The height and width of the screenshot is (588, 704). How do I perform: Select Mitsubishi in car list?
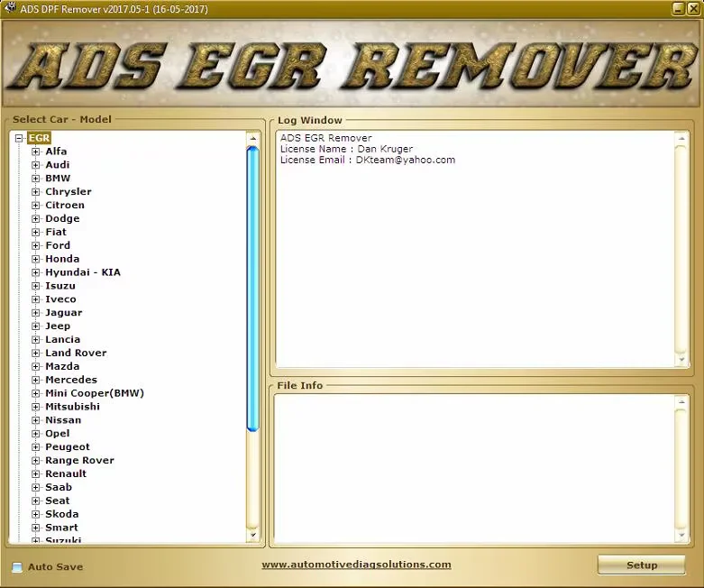[72, 407]
